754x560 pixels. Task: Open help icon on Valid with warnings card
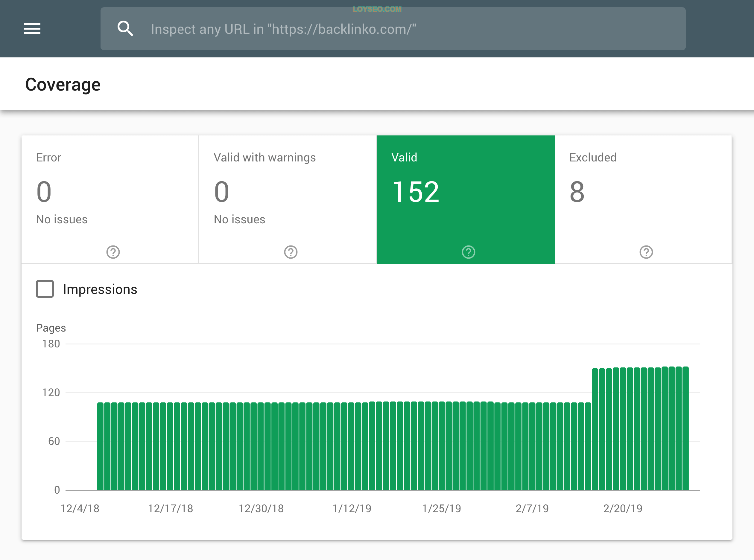click(291, 252)
